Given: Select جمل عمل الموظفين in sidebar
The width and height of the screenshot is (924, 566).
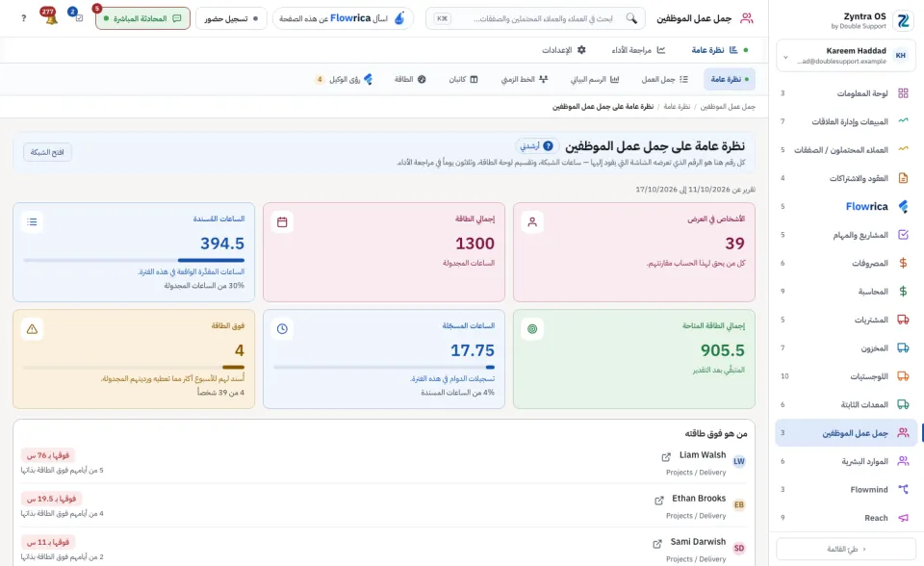Looking at the screenshot, I should (x=846, y=433).
